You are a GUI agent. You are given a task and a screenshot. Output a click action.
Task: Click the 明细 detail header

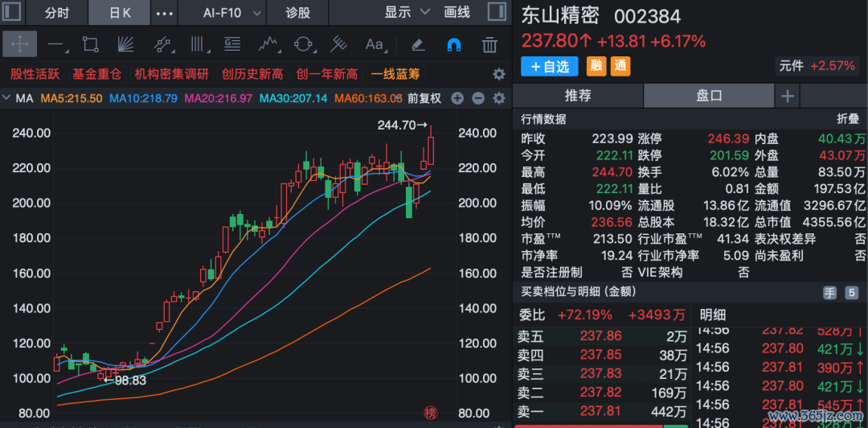tap(713, 315)
